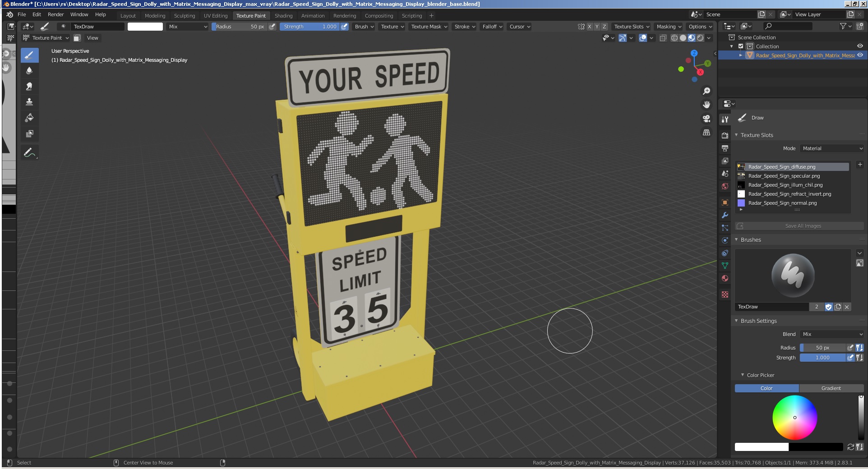
Task: Open Texture properties checker tab
Action: click(x=725, y=294)
